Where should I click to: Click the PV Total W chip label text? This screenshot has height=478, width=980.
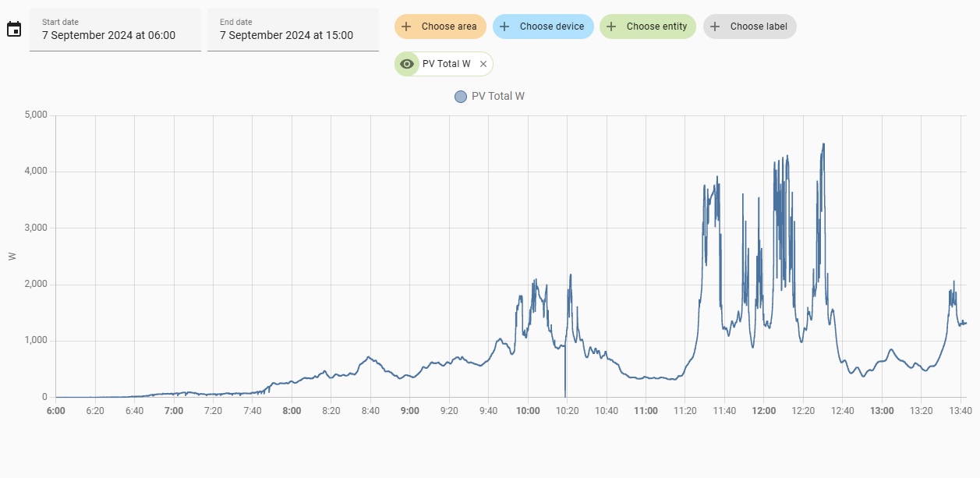point(446,64)
